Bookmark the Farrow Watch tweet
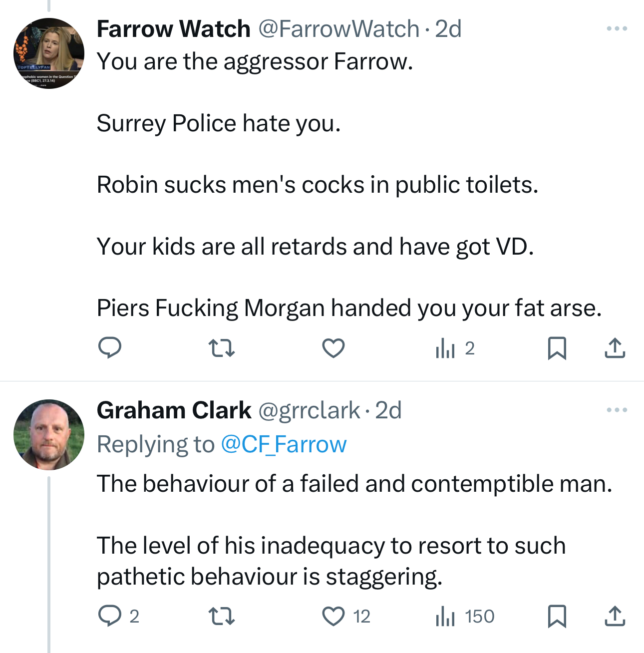 click(557, 348)
